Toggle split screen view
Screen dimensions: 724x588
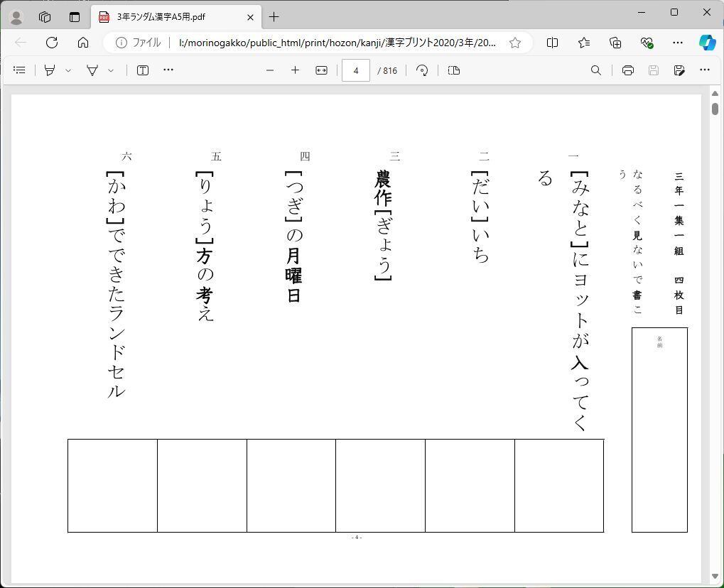[552, 43]
